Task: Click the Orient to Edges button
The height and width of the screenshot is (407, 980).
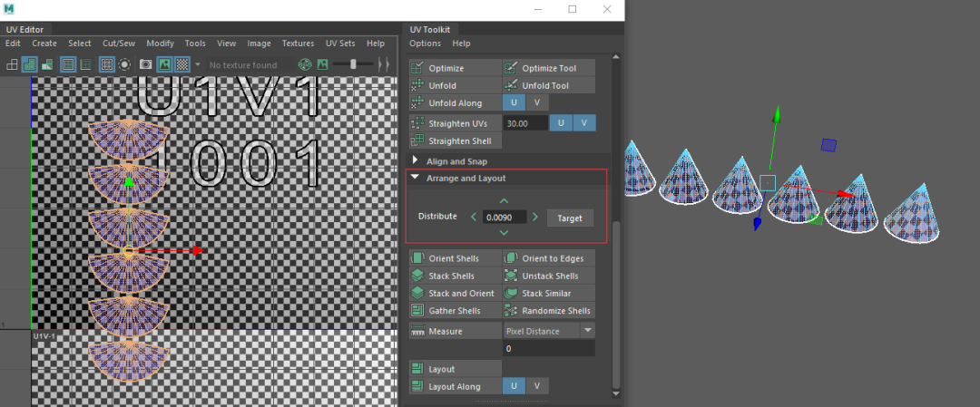Action: pos(549,258)
